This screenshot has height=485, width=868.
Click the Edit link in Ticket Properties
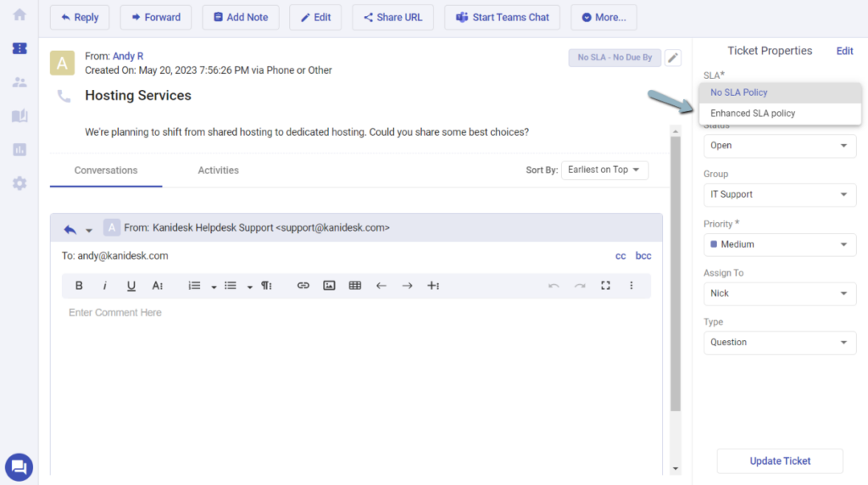(x=844, y=51)
